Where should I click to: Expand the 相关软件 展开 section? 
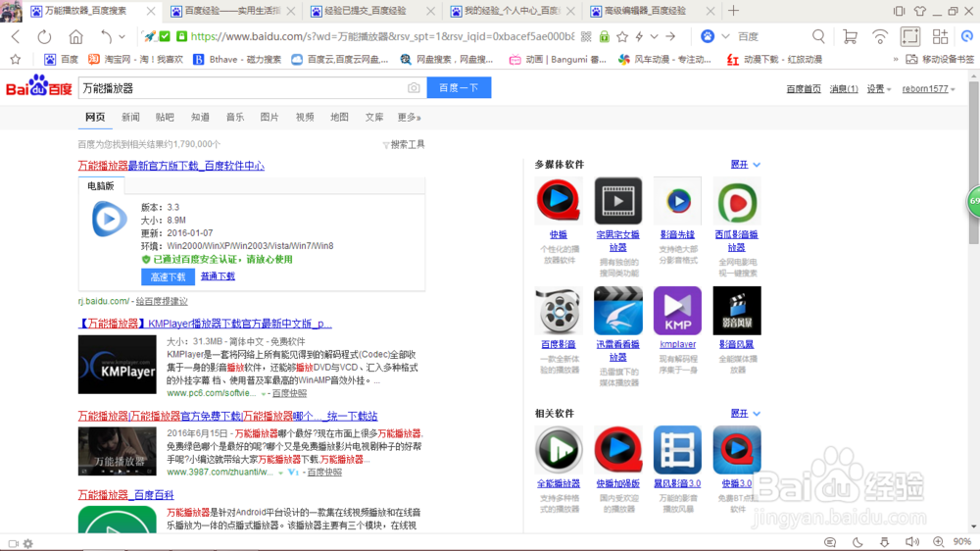745,414
